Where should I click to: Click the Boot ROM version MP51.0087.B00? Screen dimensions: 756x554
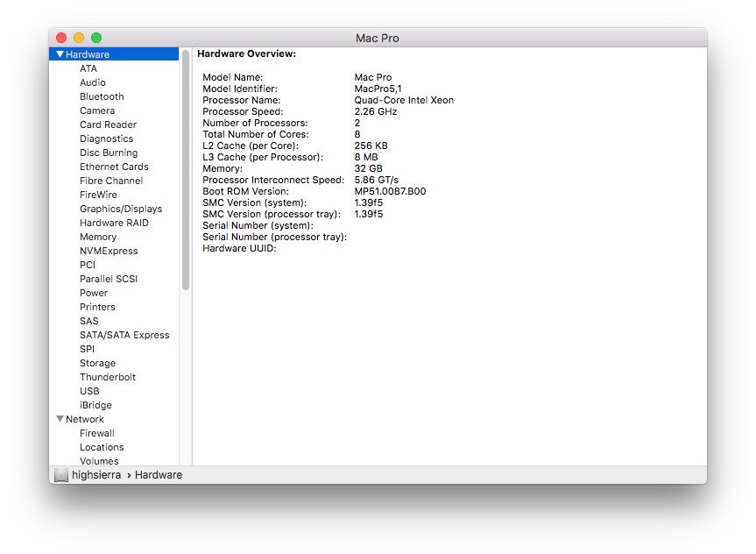[x=390, y=191]
